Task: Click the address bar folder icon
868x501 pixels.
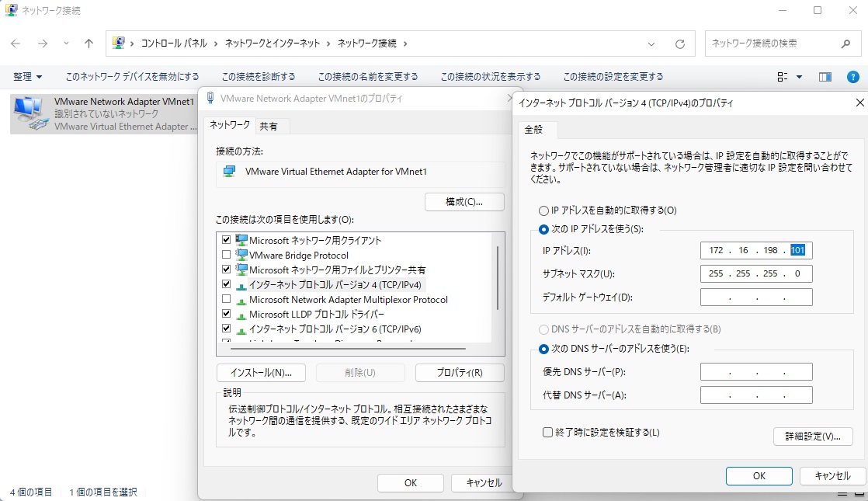Action: 119,43
